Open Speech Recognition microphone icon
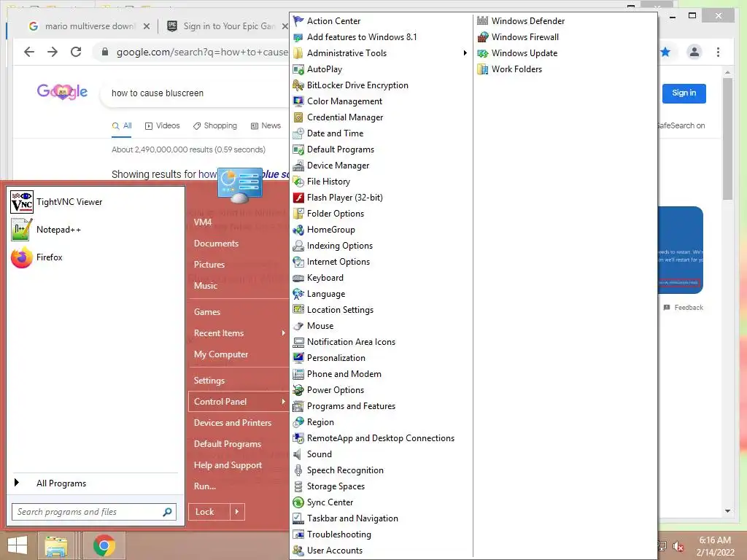The height and width of the screenshot is (560, 747). tap(298, 470)
